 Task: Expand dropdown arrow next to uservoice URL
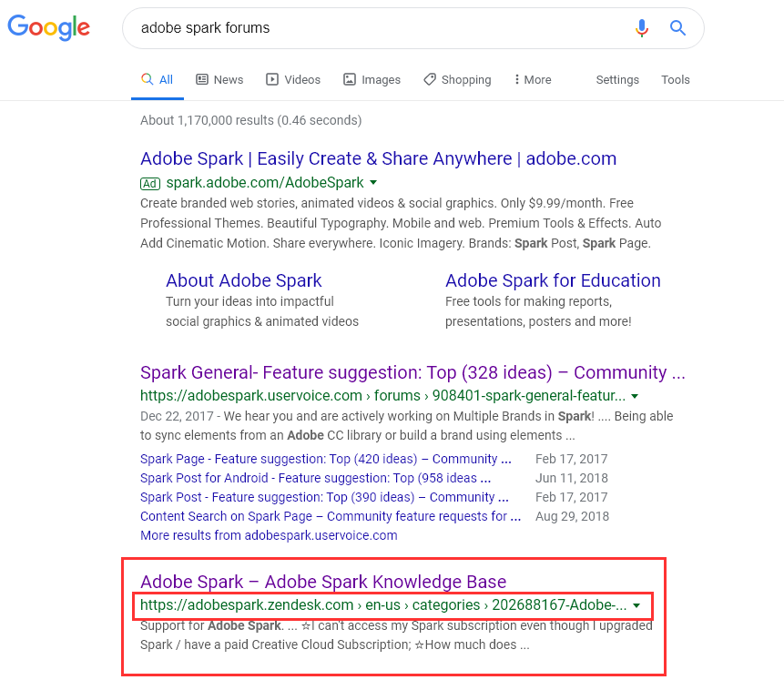tap(635, 396)
